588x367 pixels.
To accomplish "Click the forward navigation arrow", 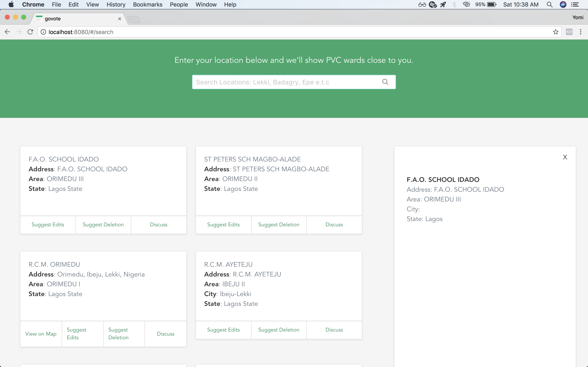I will click(x=19, y=32).
